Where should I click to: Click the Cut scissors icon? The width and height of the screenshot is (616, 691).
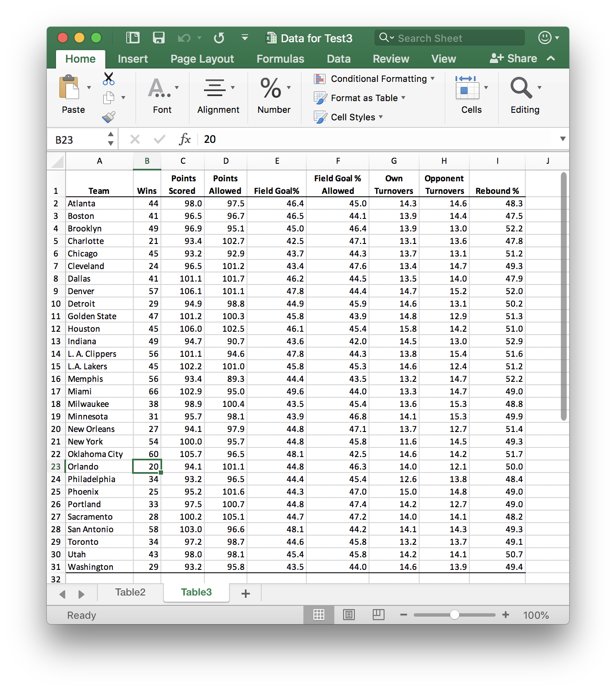pos(109,78)
